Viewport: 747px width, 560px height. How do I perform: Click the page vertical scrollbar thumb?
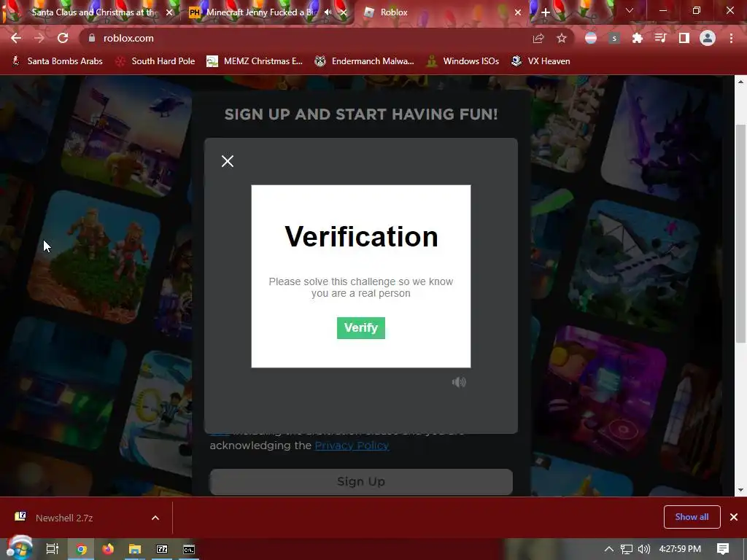pyautogui.click(x=740, y=233)
